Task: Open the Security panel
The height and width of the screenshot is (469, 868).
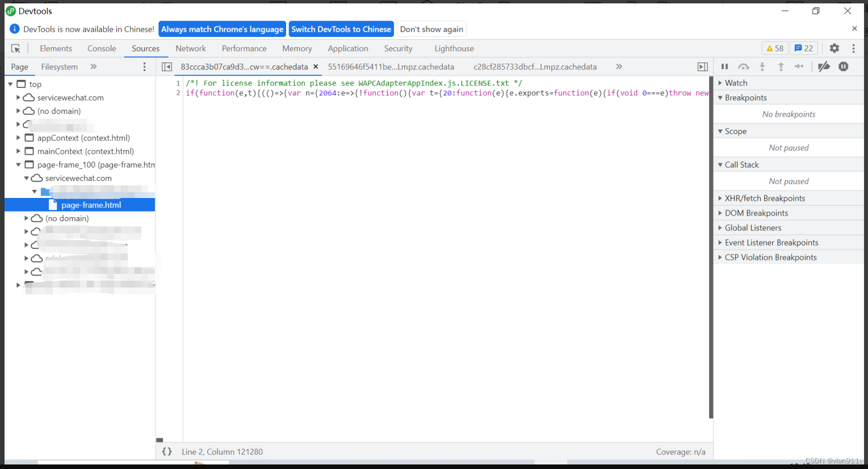Action: [398, 49]
